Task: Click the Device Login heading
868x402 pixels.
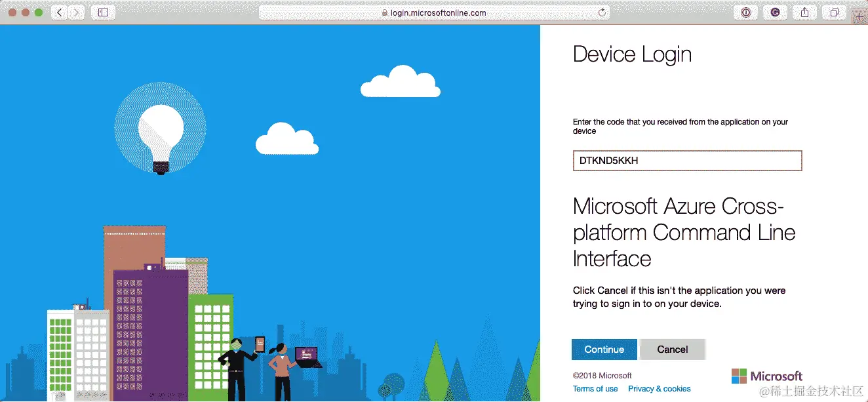Action: pyautogui.click(x=632, y=54)
